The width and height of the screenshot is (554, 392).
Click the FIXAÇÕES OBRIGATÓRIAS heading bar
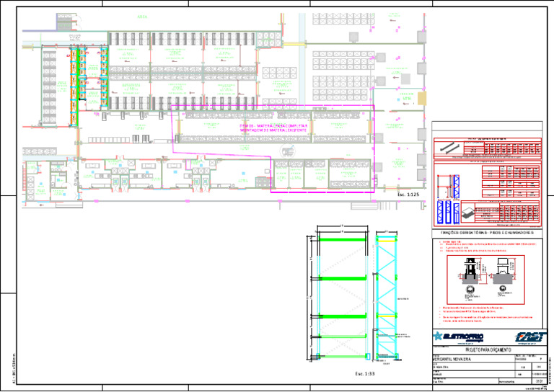pos(488,233)
